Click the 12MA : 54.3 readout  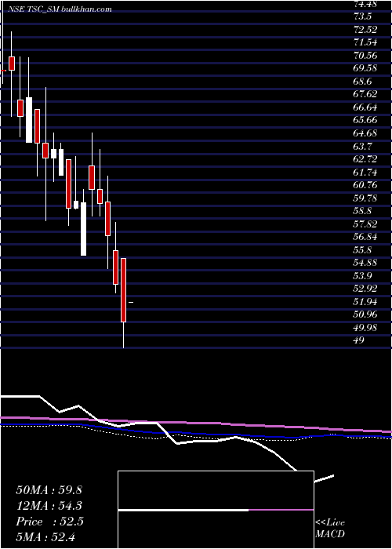49,506
